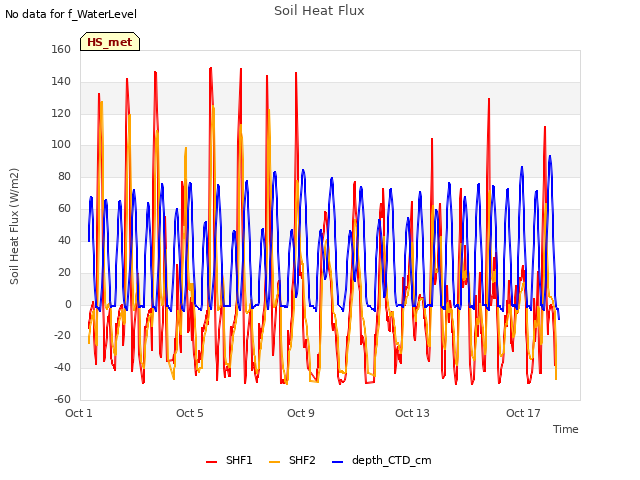Click the Soil Heat Flux (W/m2) axis label

(14, 226)
